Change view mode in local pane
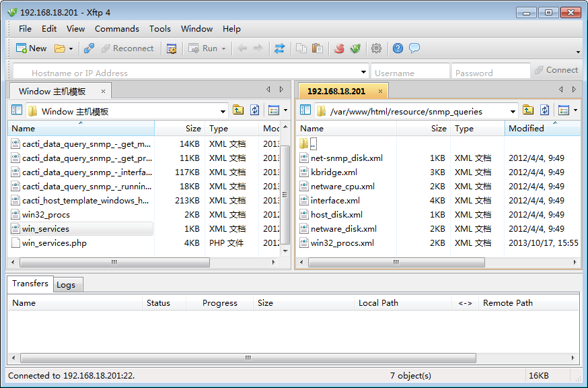The height and width of the screenshot is (388, 588). (274, 110)
